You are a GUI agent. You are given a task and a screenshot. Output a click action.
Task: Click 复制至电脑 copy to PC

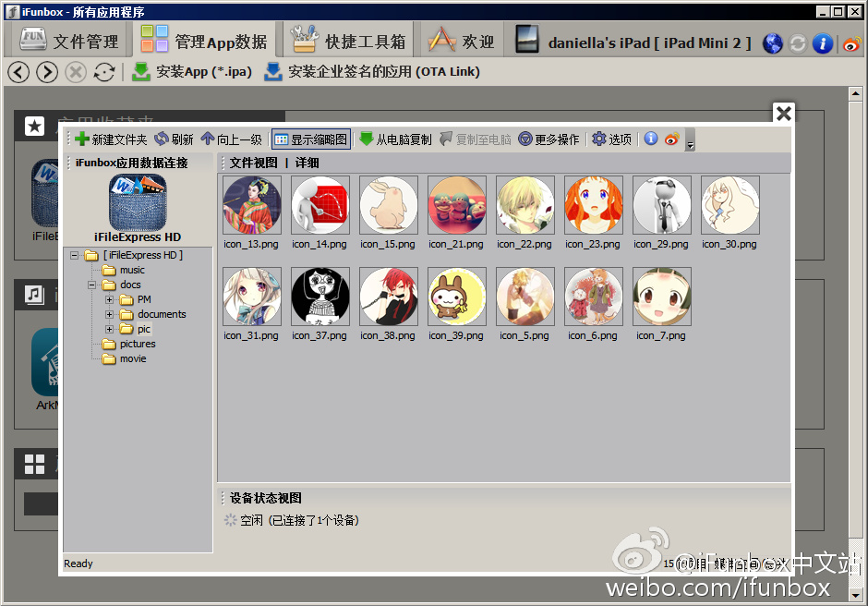point(476,139)
